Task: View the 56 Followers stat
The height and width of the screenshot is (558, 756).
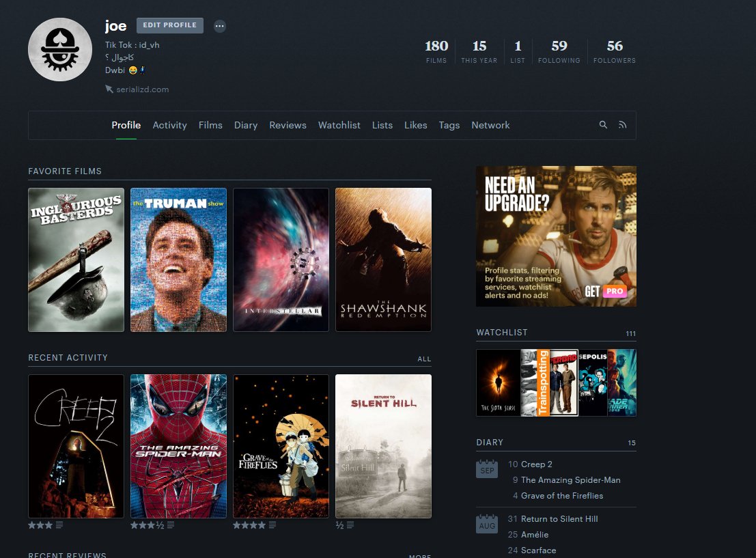Action: (615, 51)
